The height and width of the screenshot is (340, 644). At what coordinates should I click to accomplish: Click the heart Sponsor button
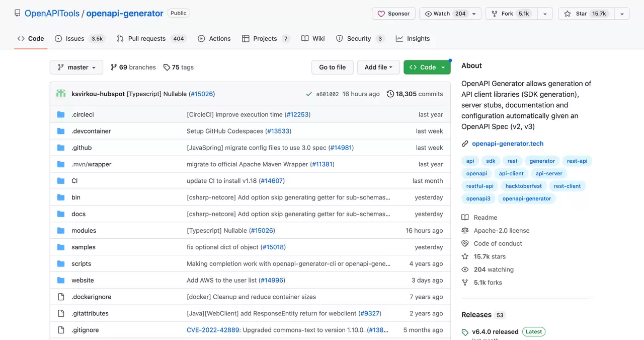tap(393, 14)
